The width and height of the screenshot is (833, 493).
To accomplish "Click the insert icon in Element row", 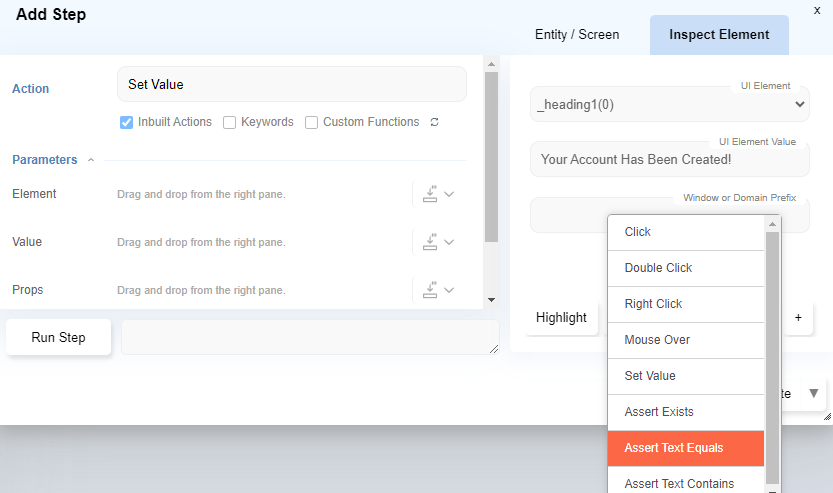I will [x=430, y=194].
